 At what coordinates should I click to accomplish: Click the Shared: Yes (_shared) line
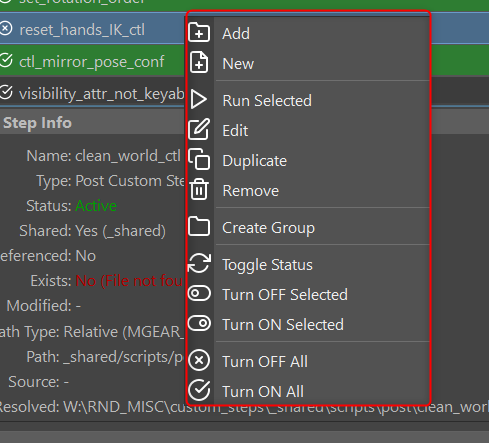[x=92, y=231]
